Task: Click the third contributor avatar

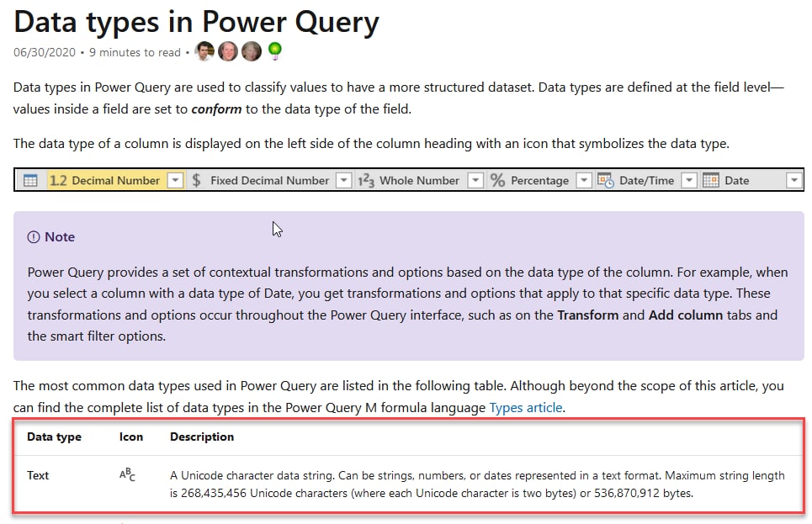Action: click(x=251, y=51)
